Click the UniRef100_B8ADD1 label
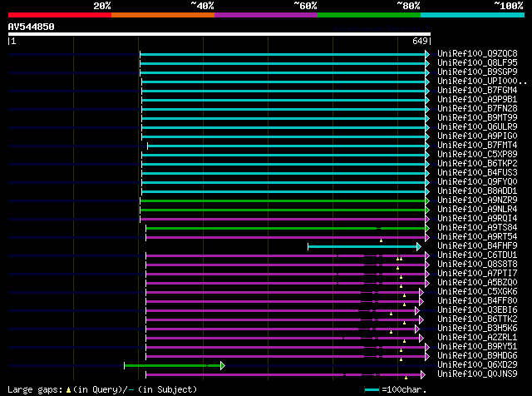This screenshot has height=396, width=532. point(477,191)
